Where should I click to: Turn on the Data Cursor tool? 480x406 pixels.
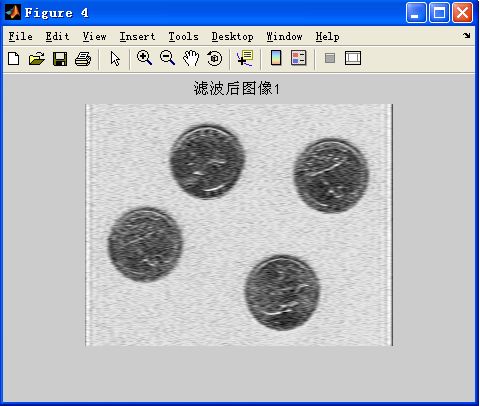[x=245, y=58]
